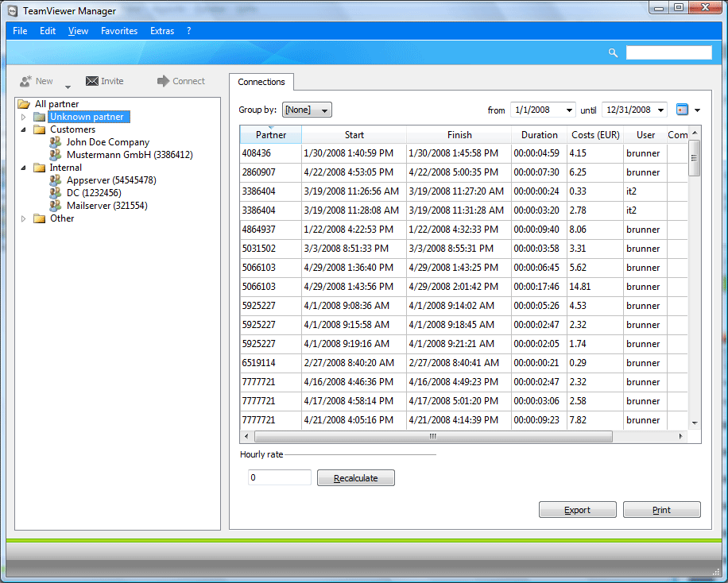Viewport: 728px width, 583px height.
Task: Click the Customers folder icon
Action: (40, 129)
